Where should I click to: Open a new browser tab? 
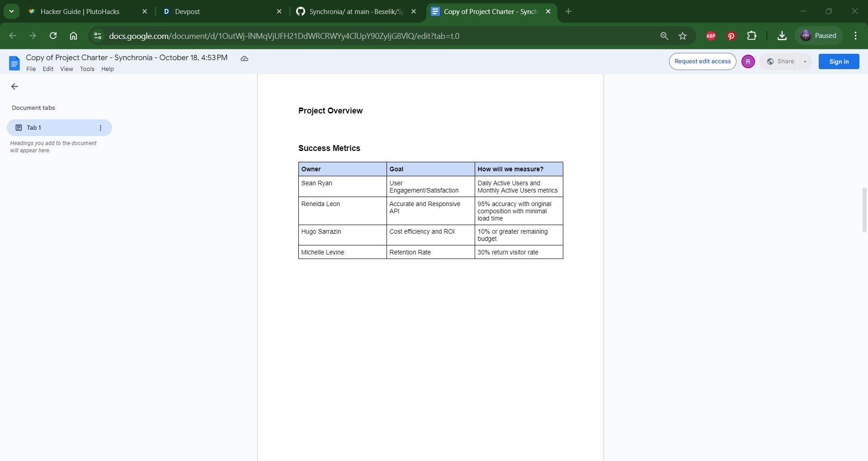pos(569,12)
